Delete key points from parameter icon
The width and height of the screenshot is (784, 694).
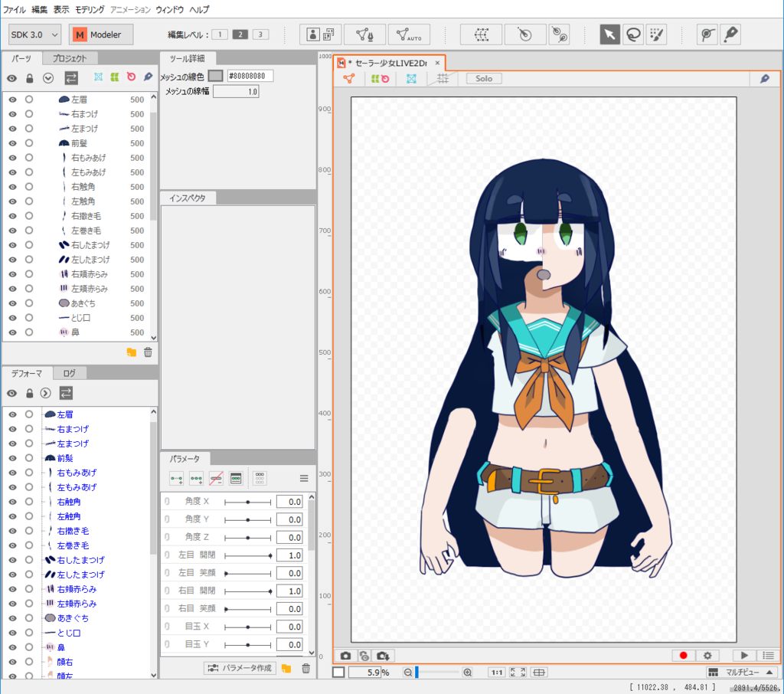pyautogui.click(x=216, y=478)
